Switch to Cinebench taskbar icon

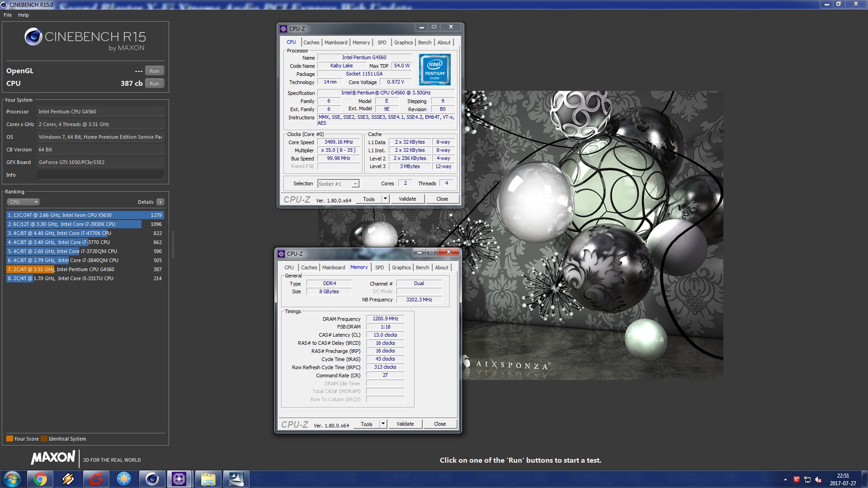152,479
